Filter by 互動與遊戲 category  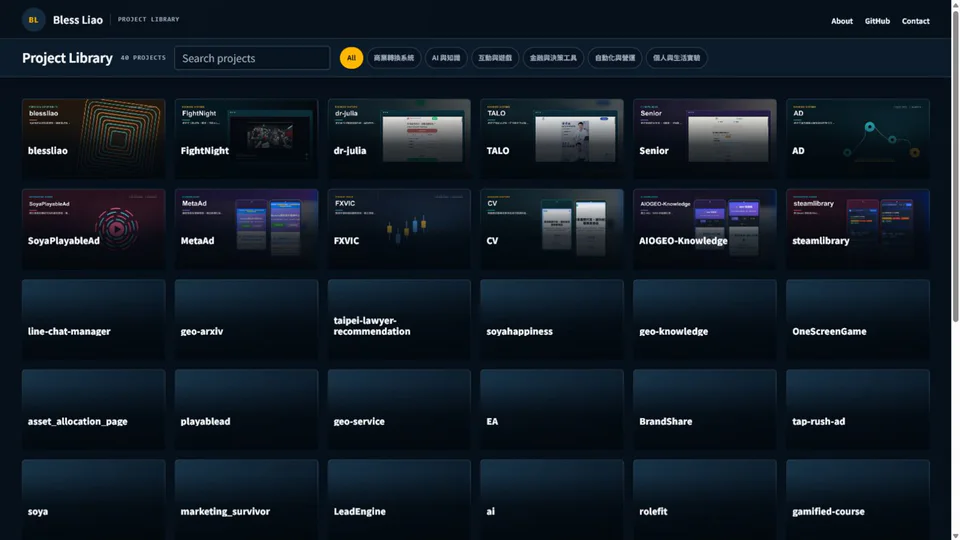(x=495, y=58)
